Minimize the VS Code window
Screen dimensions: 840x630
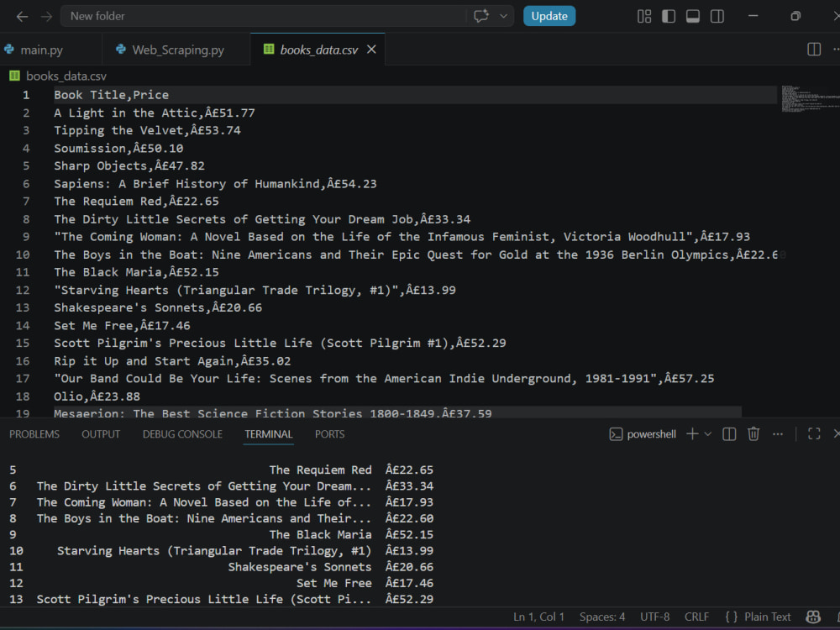[x=753, y=16]
